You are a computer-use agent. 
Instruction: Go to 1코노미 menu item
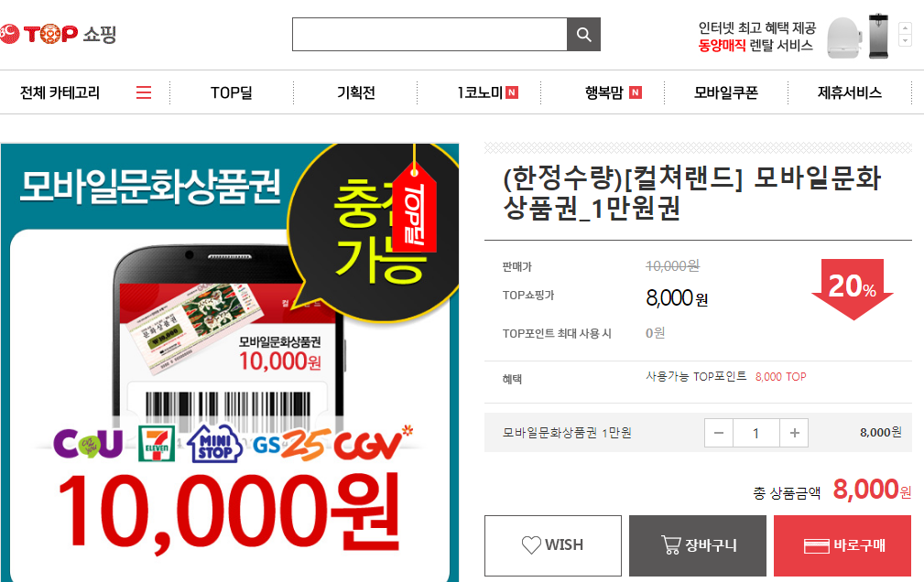(487, 92)
